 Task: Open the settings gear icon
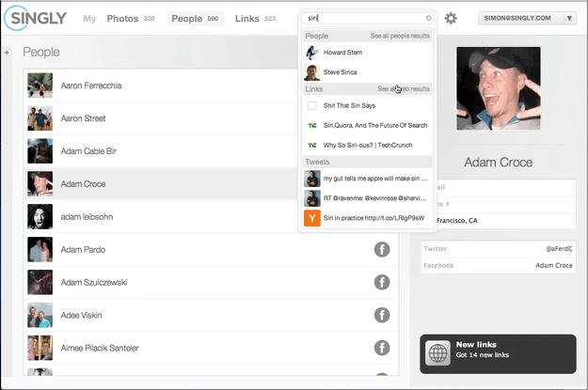click(451, 18)
